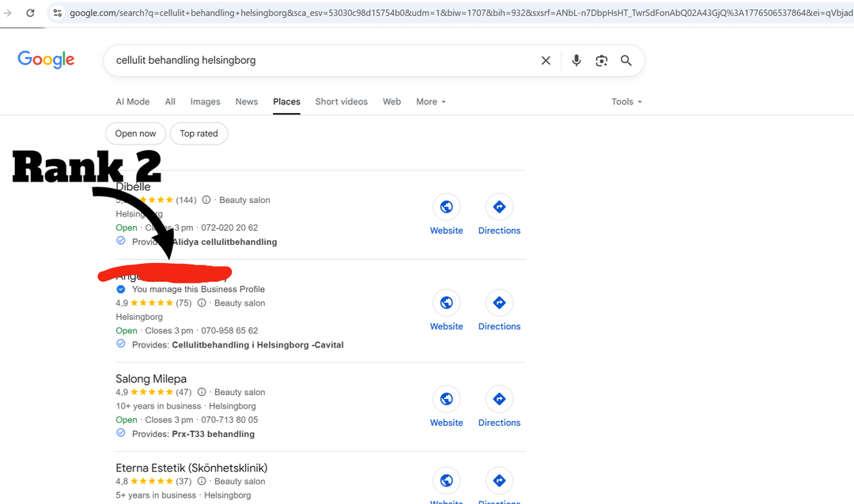Submit search with magnifying glass icon
Image resolution: width=854 pixels, height=504 pixels.
click(x=626, y=60)
